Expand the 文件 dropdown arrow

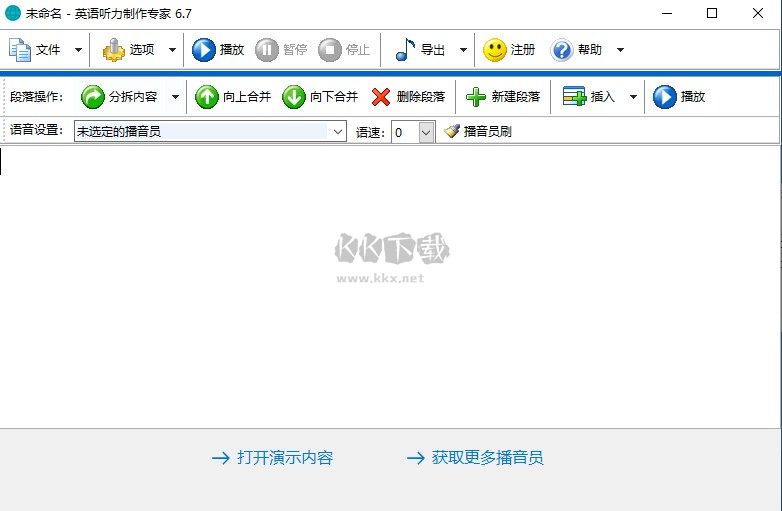(x=78, y=50)
